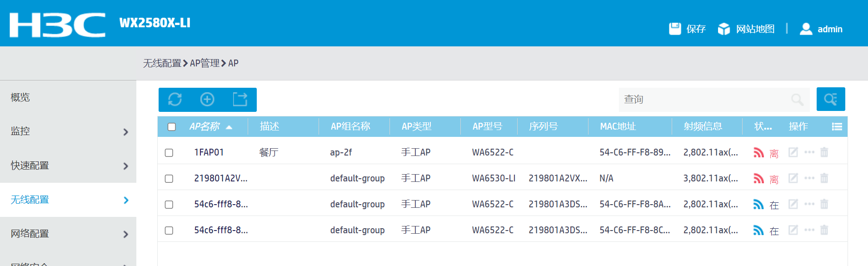Click the AP型号 column header
Viewport: 868px width, 266px height.
(x=487, y=126)
